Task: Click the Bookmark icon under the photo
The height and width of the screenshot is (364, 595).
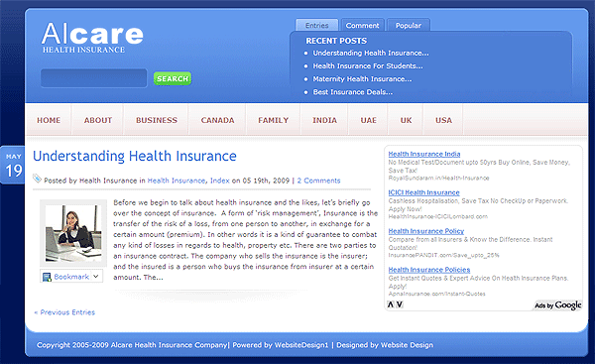Action: click(x=47, y=277)
